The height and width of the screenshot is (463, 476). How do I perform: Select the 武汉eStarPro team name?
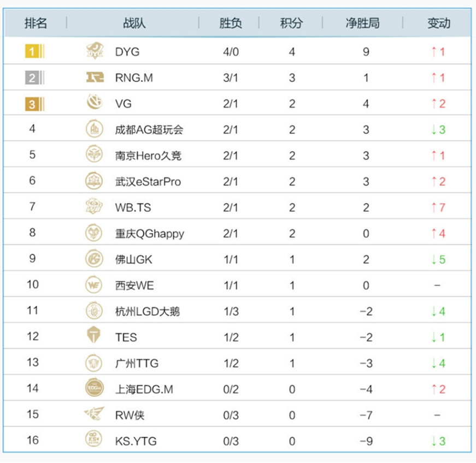148,182
